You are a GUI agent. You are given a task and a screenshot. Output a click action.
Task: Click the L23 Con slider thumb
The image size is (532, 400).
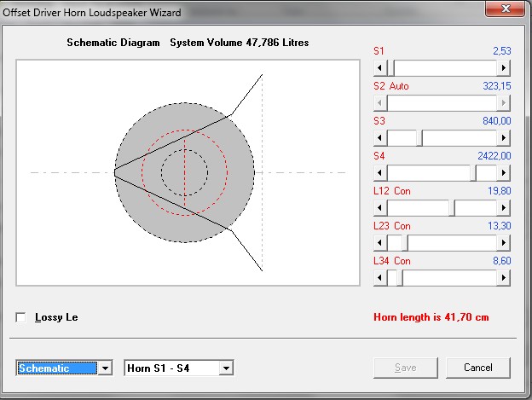coord(405,243)
